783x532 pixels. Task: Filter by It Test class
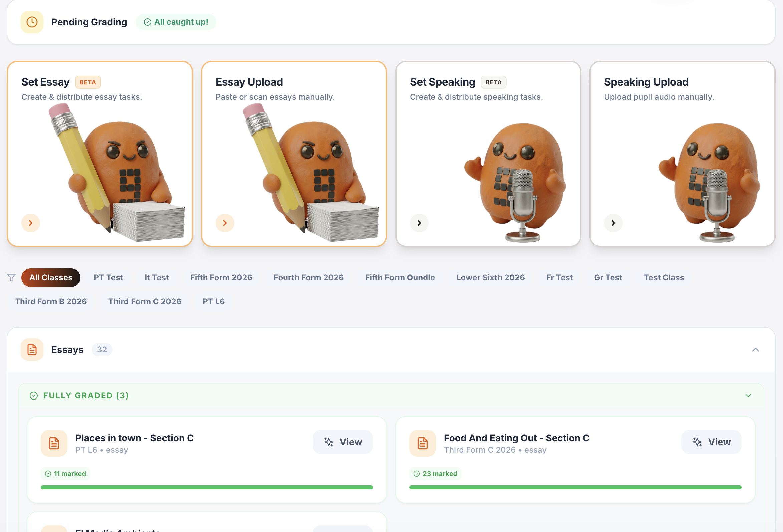coord(157,278)
